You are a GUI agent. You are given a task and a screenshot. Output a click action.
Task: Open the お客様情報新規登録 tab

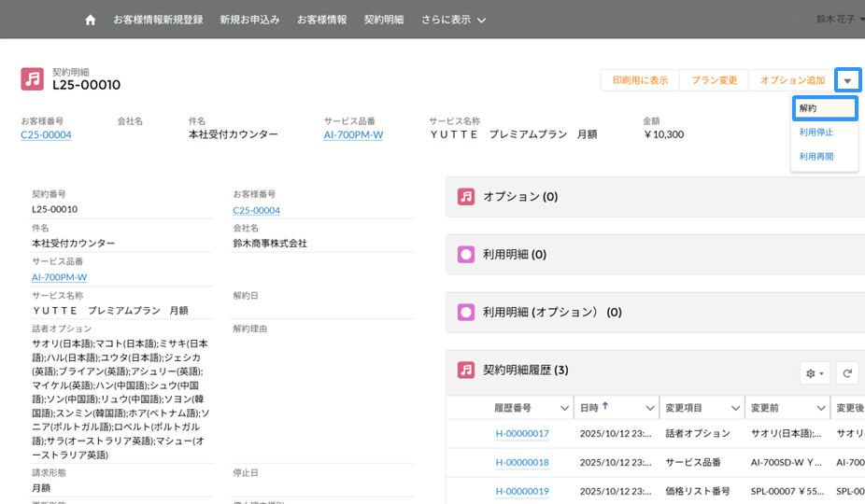pyautogui.click(x=158, y=20)
